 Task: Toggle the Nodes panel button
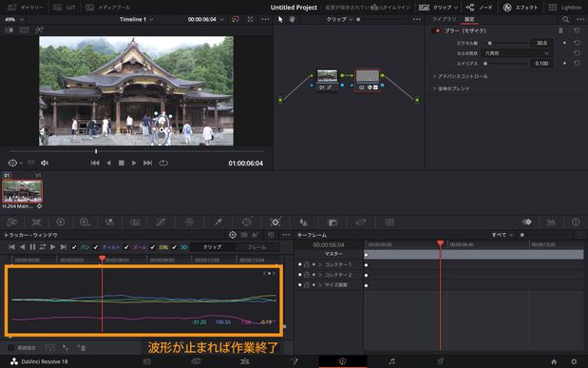479,8
